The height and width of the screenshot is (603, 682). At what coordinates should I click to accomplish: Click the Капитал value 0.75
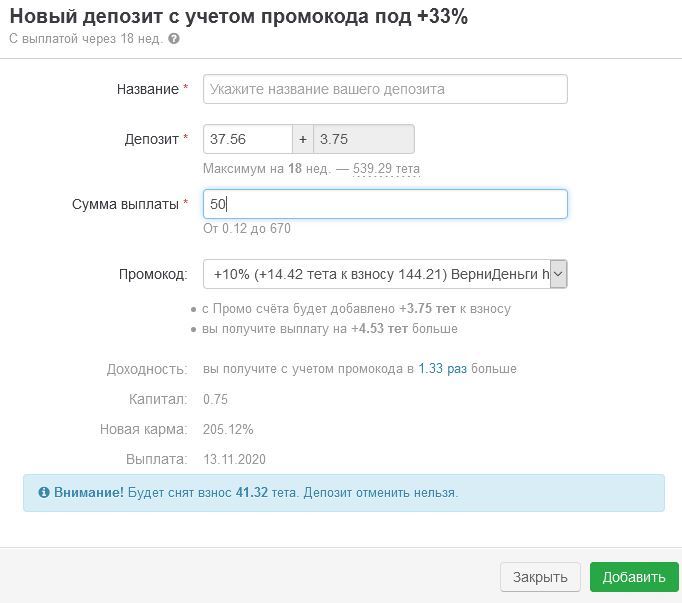coord(215,399)
